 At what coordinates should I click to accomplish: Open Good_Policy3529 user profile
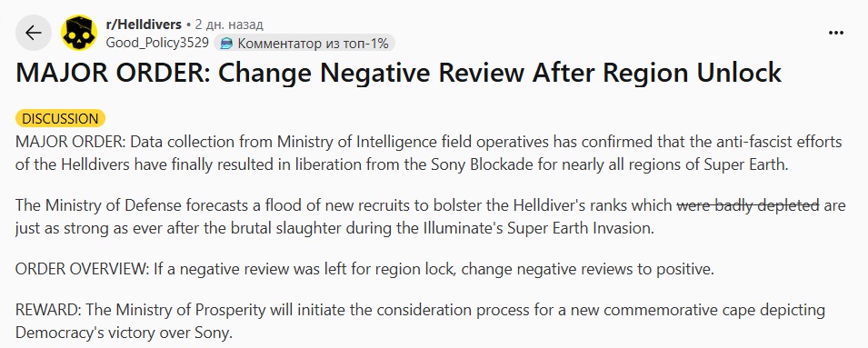157,43
